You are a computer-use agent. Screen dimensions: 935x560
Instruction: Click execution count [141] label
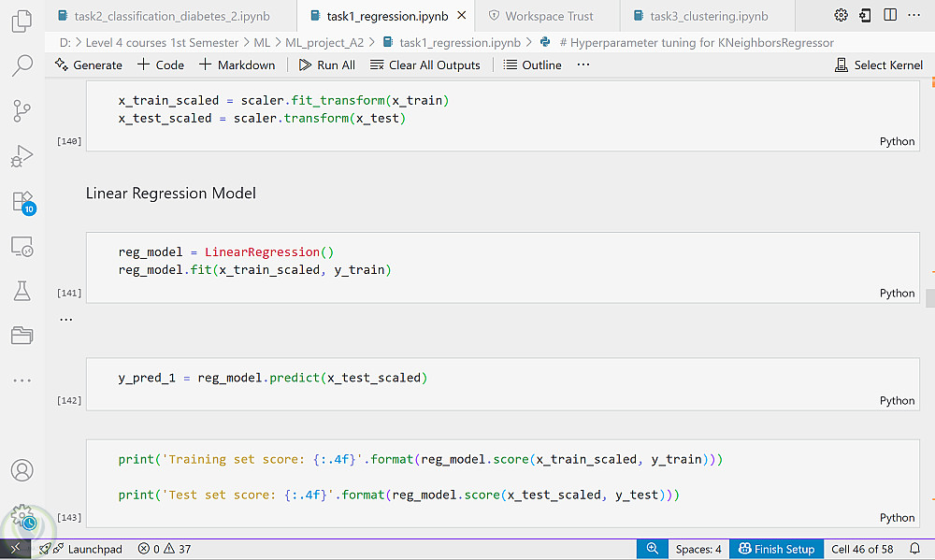69,293
